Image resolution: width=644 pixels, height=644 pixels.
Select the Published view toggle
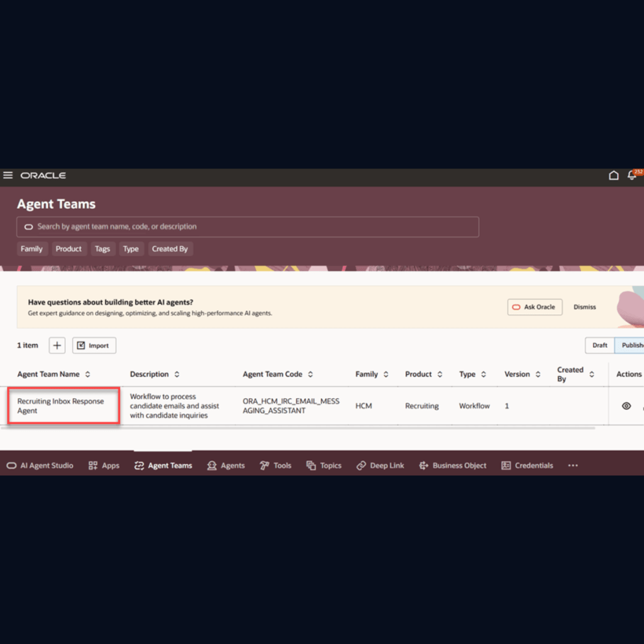point(630,345)
